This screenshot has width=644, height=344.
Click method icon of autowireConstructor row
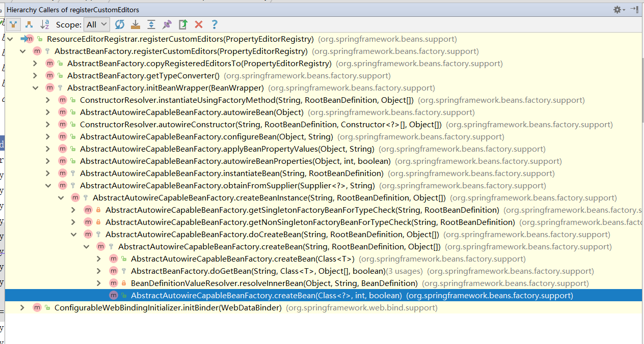[62, 125]
